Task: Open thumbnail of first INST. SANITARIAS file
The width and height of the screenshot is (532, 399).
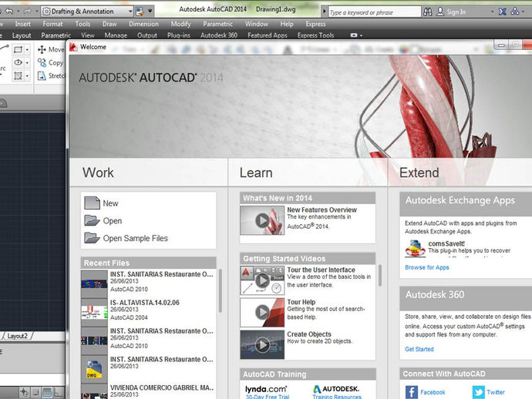Action: [94, 283]
